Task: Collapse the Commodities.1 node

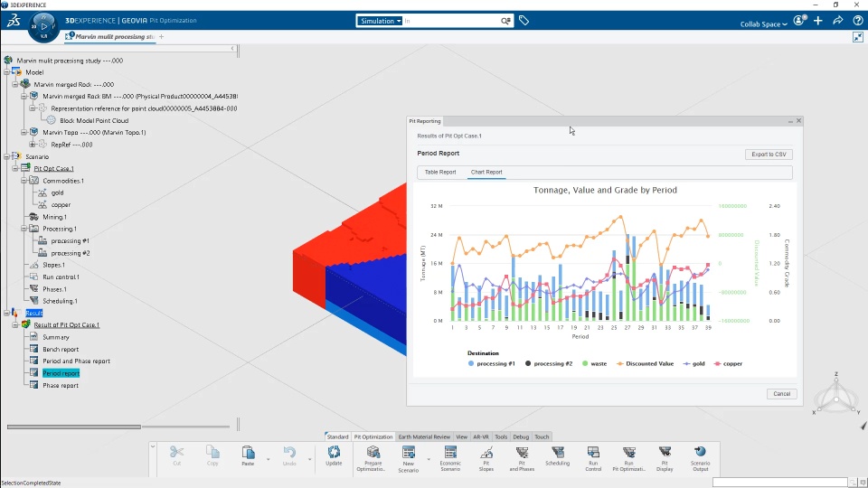Action: coord(24,181)
